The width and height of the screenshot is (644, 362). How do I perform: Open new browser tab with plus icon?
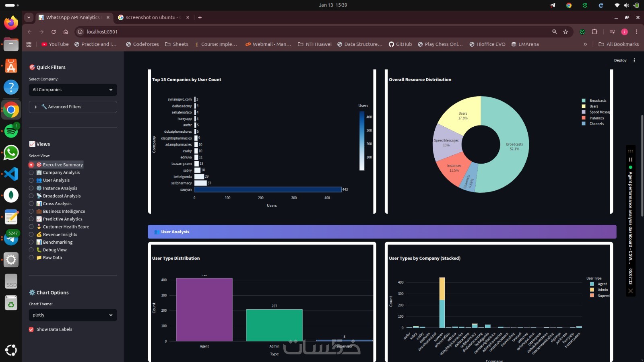pos(200,17)
